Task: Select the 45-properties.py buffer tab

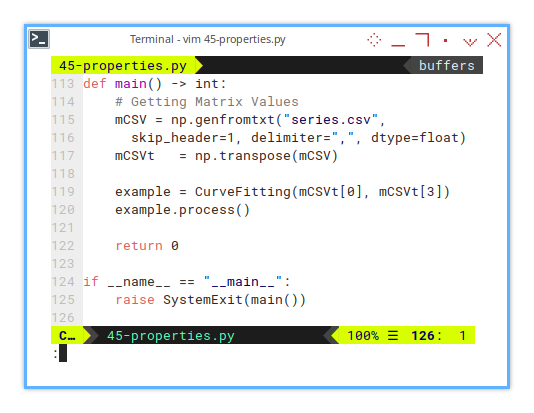Action: pos(123,65)
